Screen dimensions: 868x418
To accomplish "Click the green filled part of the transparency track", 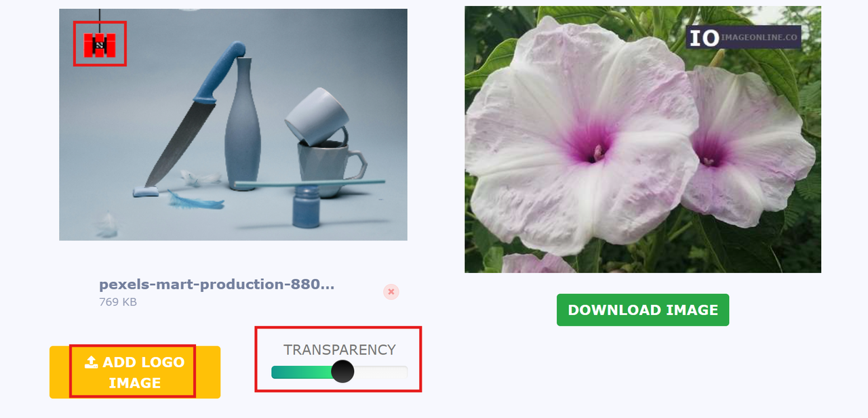I will [x=302, y=372].
